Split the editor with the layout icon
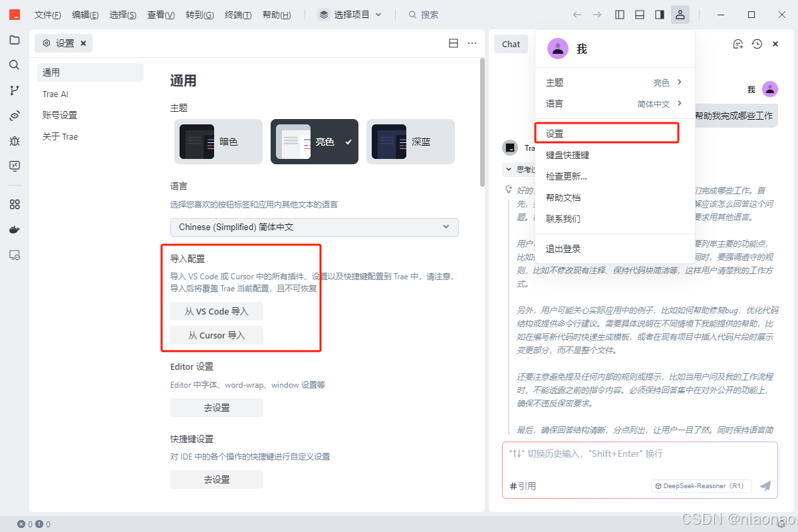This screenshot has width=798, height=532. coord(454,43)
